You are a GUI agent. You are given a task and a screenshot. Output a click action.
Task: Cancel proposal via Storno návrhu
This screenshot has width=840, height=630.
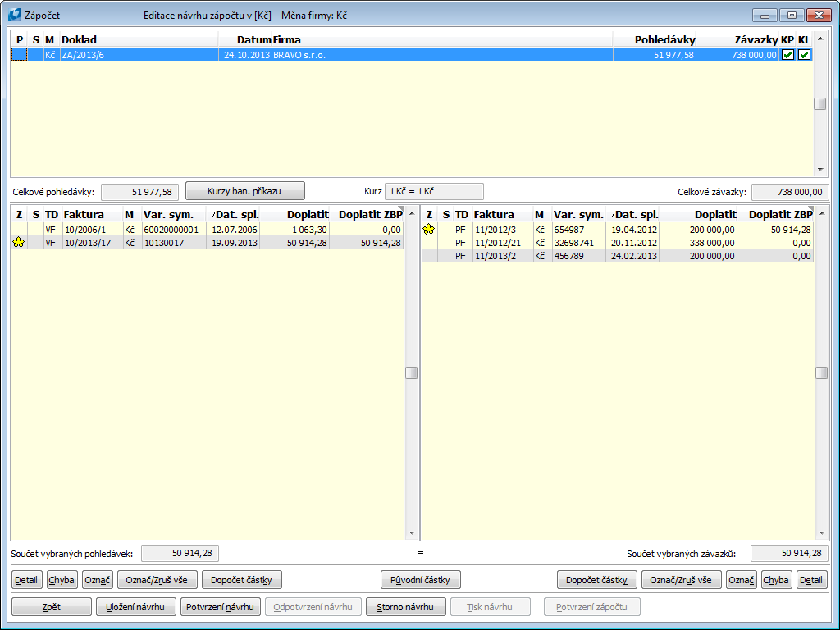(405, 607)
